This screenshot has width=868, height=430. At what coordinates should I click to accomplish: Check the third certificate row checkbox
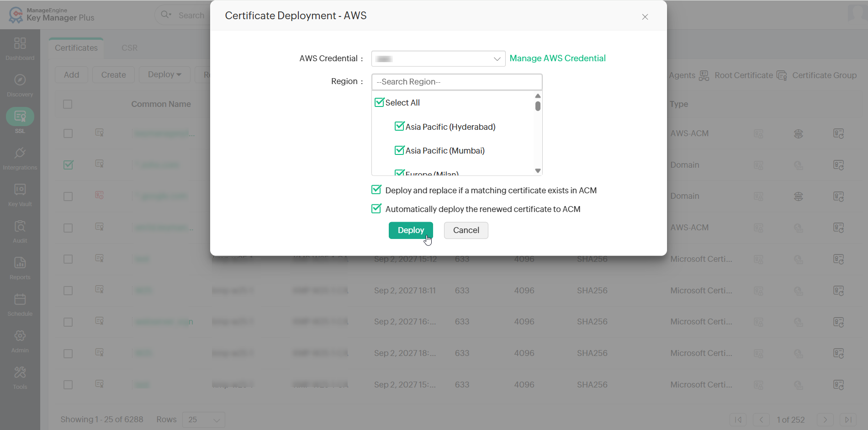pyautogui.click(x=68, y=196)
